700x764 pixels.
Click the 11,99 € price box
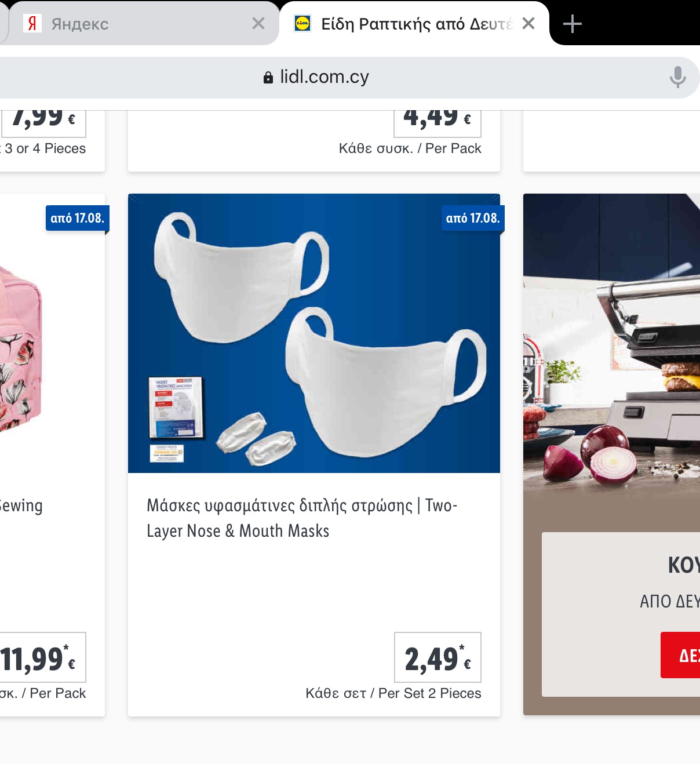(x=42, y=657)
